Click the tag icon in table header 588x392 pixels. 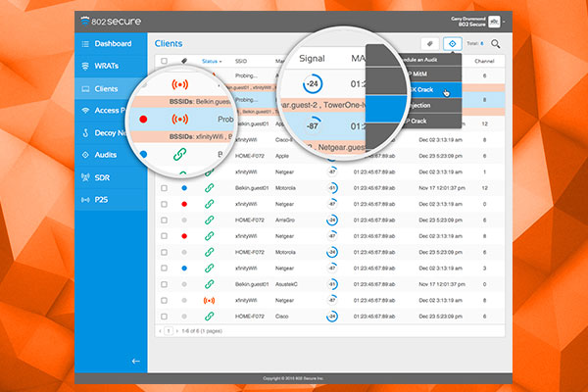184,61
